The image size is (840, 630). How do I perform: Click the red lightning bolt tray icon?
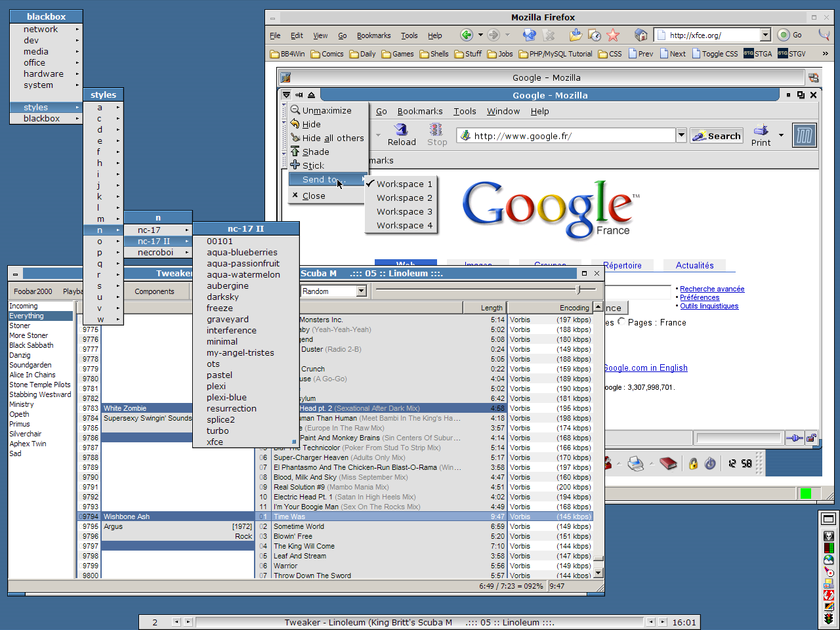tap(829, 595)
